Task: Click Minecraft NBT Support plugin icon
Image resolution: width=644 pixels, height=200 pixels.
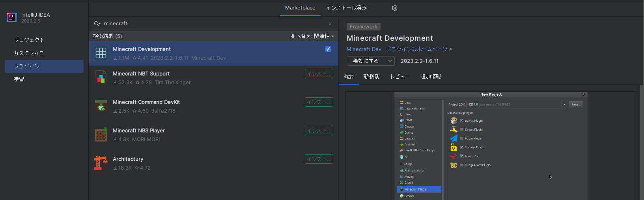Action: pyautogui.click(x=101, y=77)
